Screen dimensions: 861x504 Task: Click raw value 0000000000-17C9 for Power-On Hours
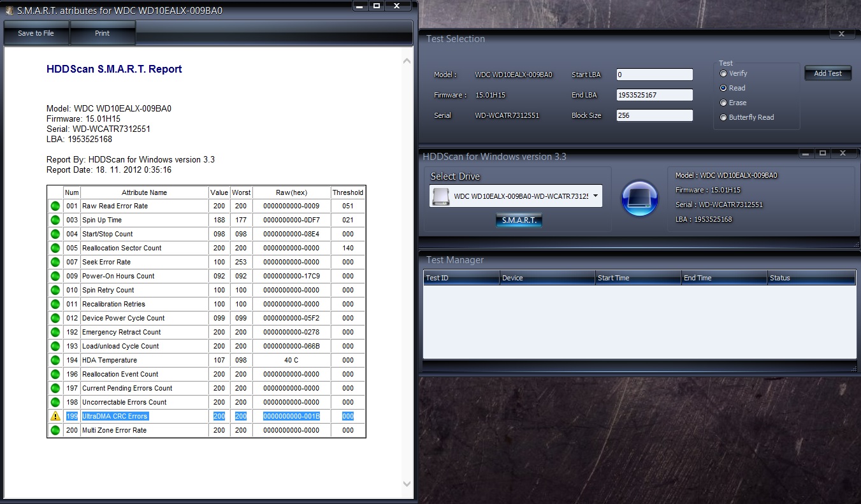(x=291, y=276)
